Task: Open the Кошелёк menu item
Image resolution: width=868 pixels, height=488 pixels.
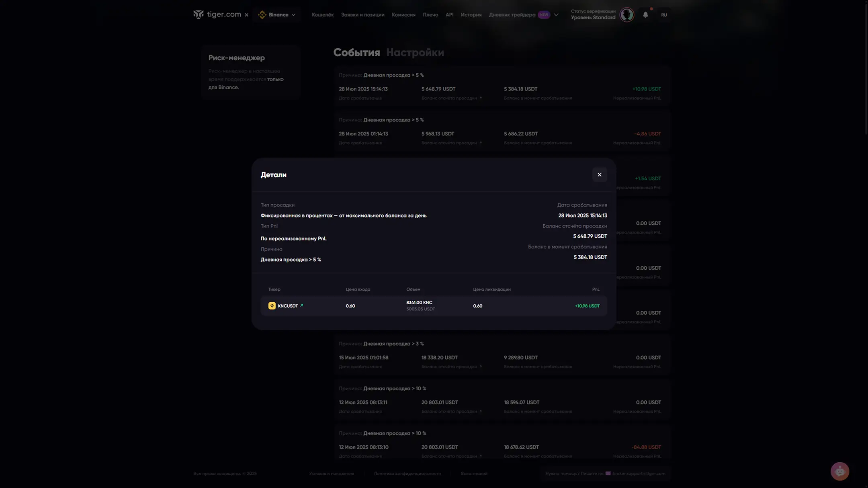Action: 323,15
